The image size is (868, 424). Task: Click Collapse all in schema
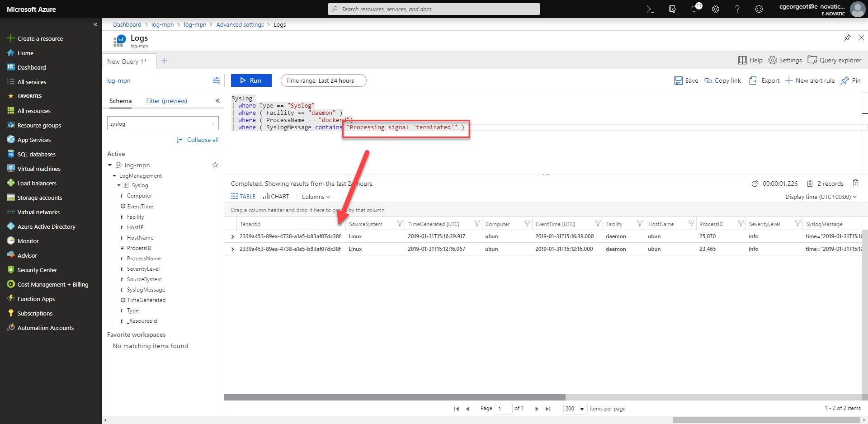(x=198, y=140)
